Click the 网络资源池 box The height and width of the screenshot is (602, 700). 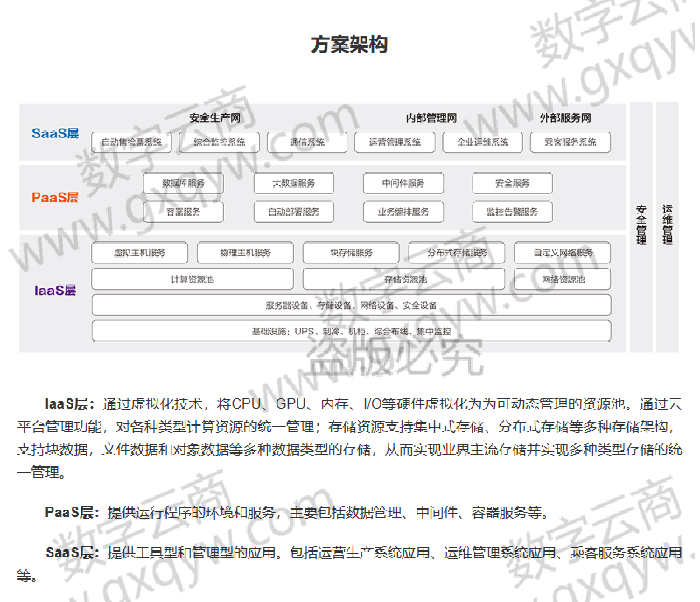coord(563,279)
